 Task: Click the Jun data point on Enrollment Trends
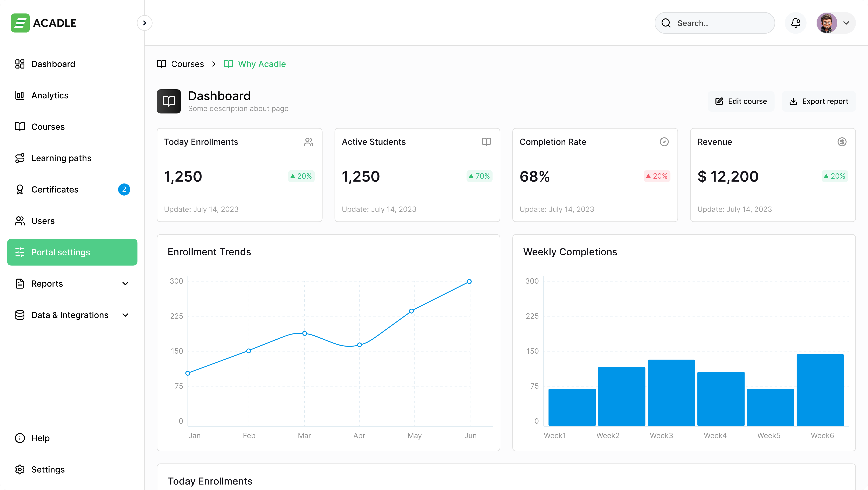(469, 281)
